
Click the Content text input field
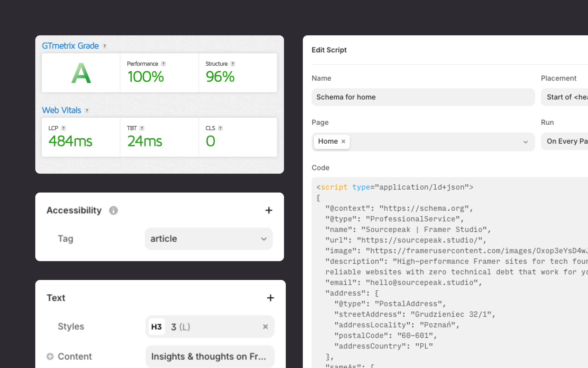tap(209, 357)
